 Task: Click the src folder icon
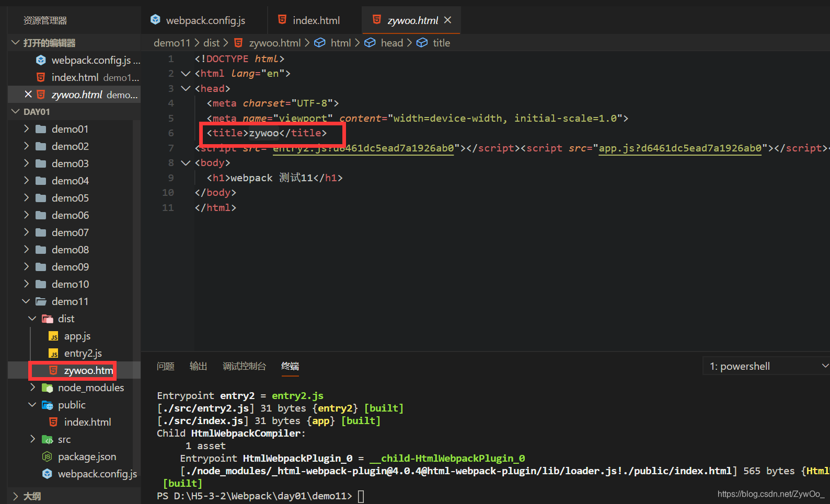click(x=47, y=439)
